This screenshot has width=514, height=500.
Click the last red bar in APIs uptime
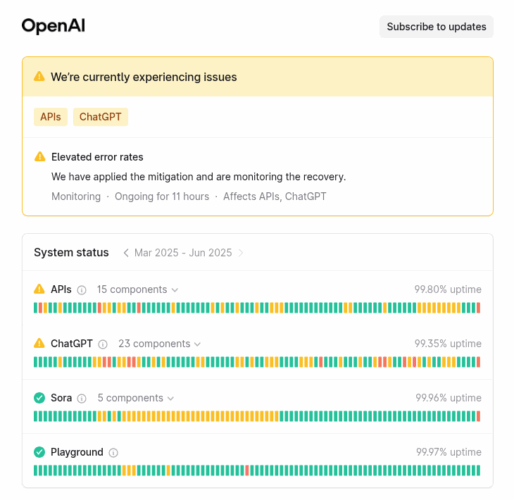[x=478, y=308]
